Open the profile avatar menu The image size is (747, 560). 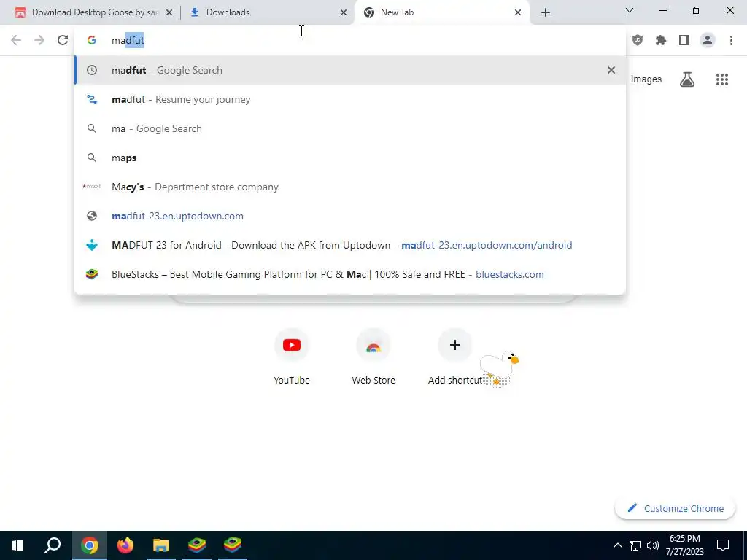pos(708,41)
